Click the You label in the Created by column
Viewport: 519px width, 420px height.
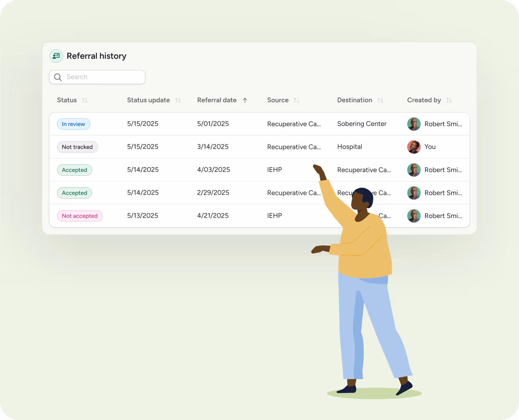click(430, 147)
